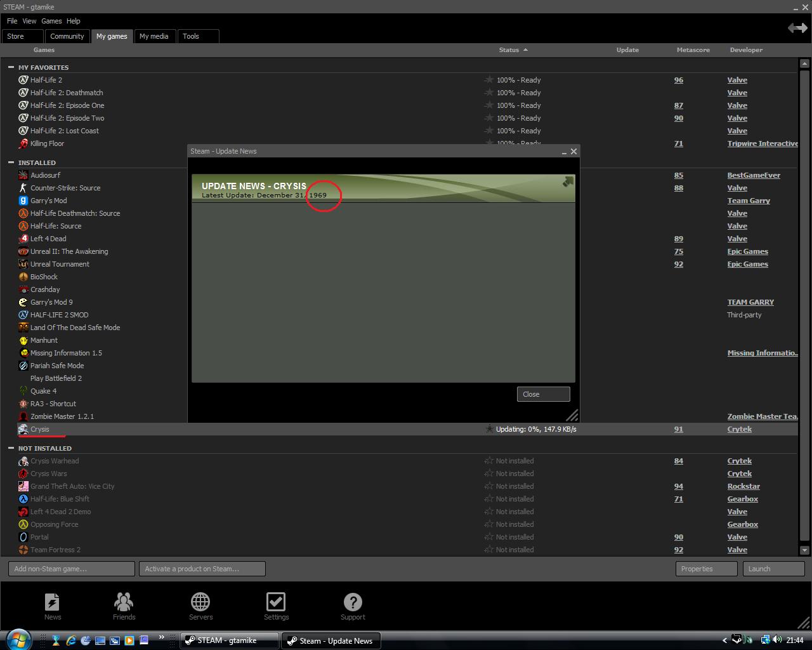Open the Support question mark icon
812x650 pixels.
[x=353, y=602]
